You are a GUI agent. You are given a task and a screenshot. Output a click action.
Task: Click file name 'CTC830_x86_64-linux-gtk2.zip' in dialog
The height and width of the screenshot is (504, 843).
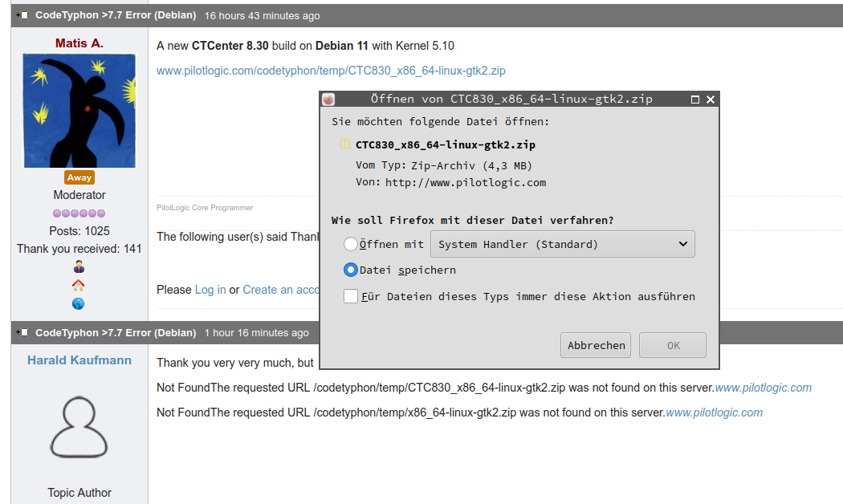445,144
